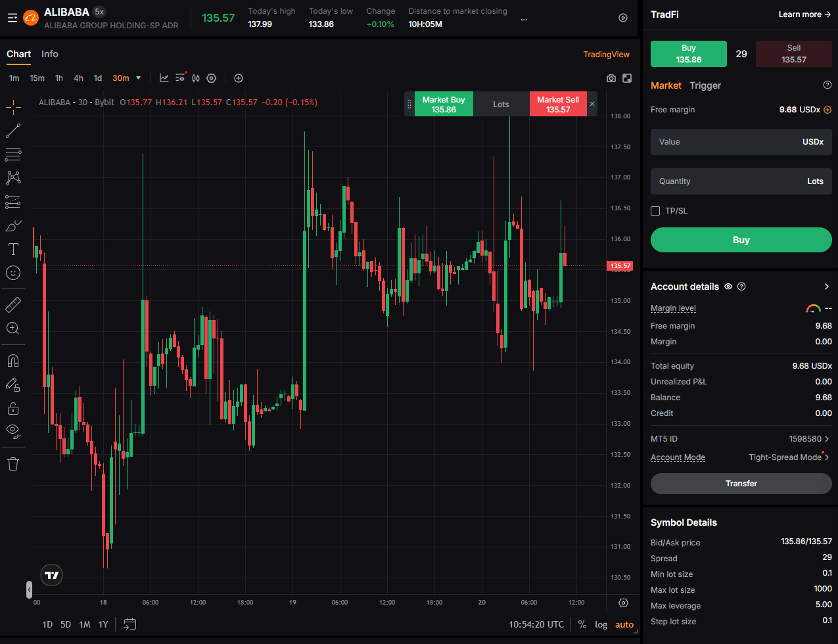This screenshot has height=644, width=838.
Task: Open the go to date calendar icon
Action: (x=130, y=624)
